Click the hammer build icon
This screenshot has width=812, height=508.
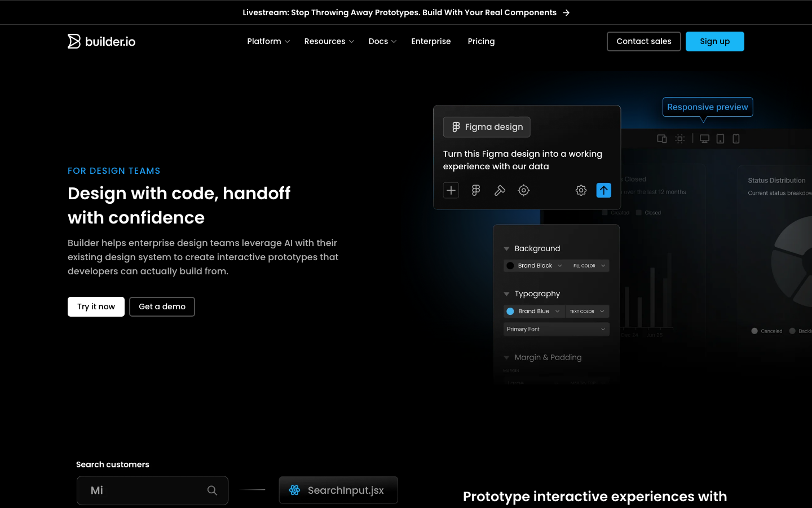500,190
